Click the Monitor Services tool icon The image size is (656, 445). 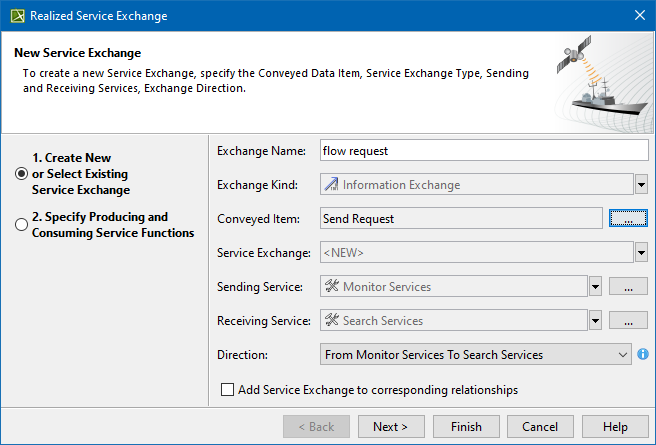pyautogui.click(x=330, y=287)
